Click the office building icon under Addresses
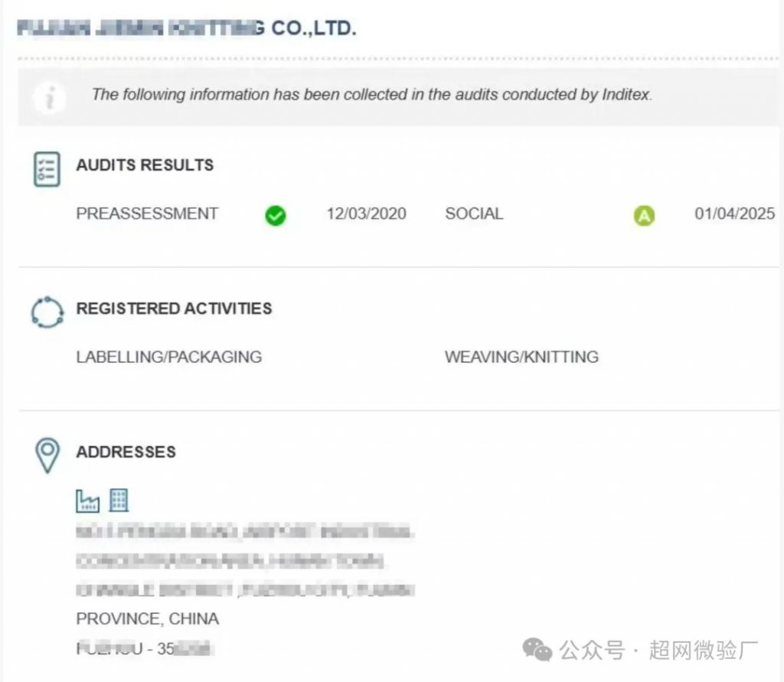This screenshot has height=682, width=784. (119, 501)
